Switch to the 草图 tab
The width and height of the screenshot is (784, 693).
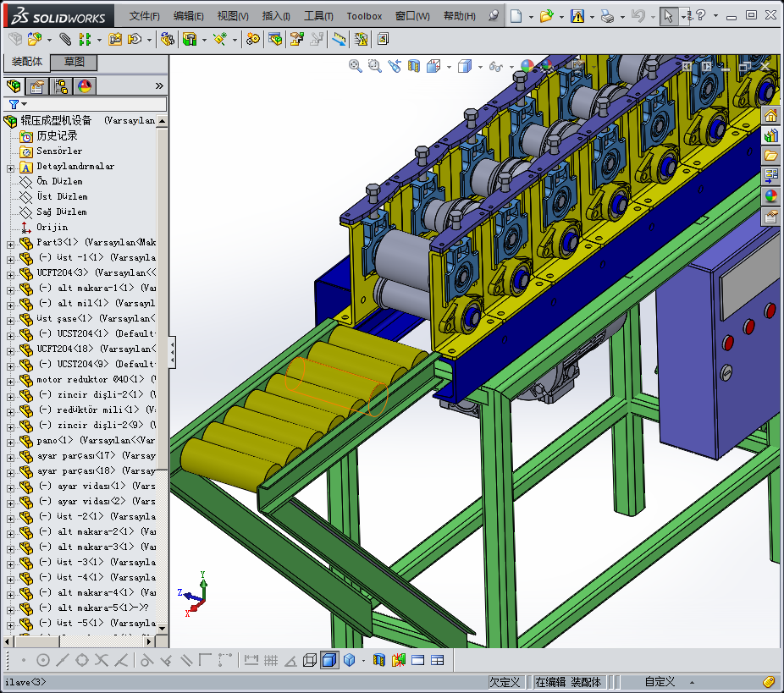pyautogui.click(x=75, y=63)
